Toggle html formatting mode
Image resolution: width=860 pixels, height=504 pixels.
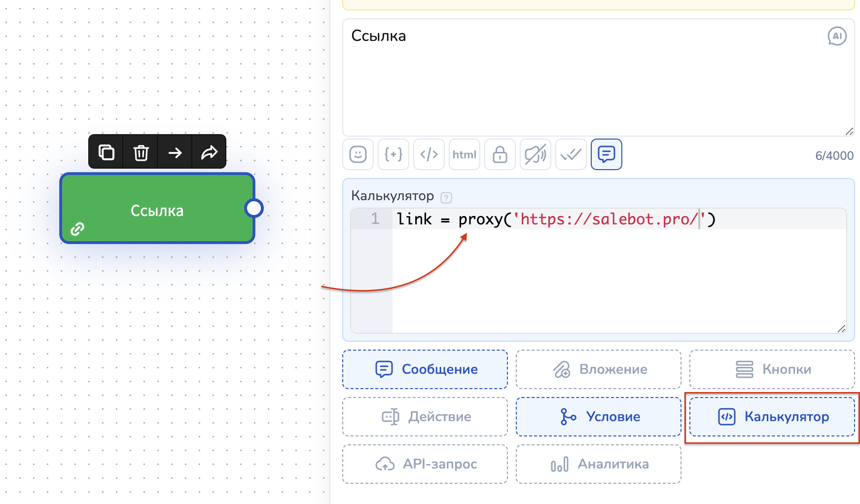[x=465, y=154]
